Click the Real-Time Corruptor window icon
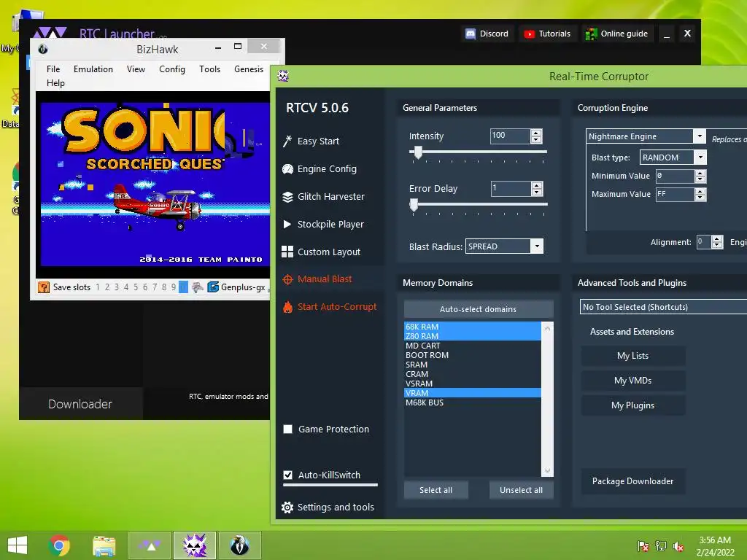747x560 pixels. click(x=283, y=76)
